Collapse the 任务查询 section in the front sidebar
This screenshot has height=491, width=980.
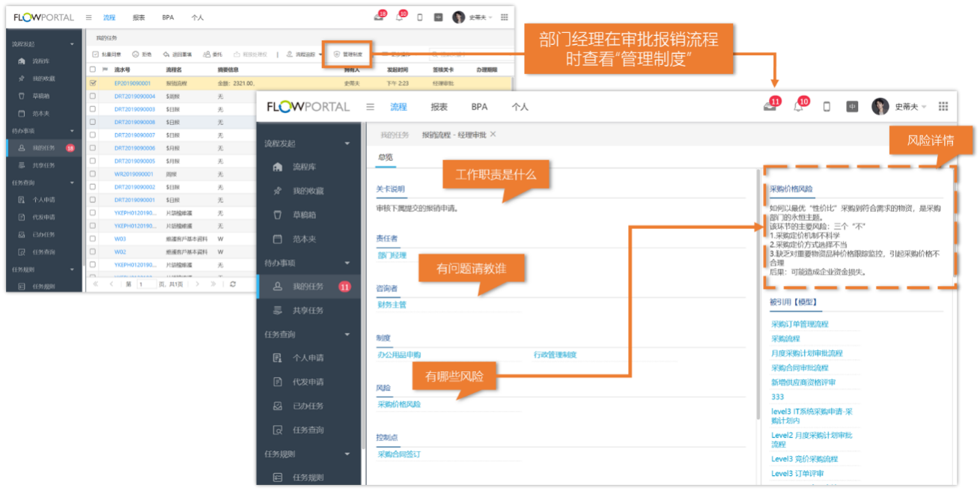coord(347,335)
